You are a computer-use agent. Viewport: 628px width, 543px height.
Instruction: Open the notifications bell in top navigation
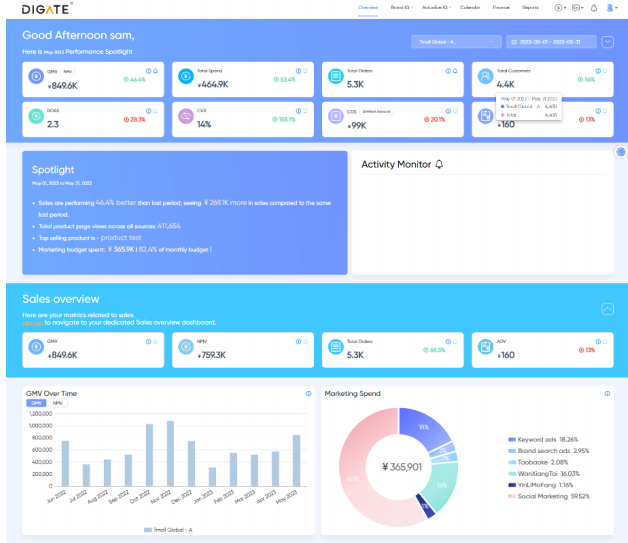(x=593, y=7)
